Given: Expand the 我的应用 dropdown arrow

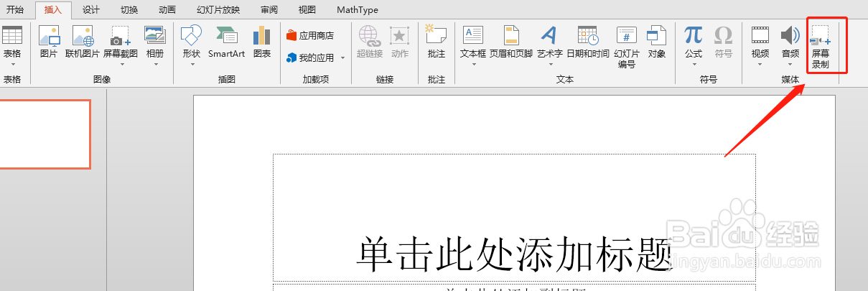Looking at the screenshot, I should (343, 57).
